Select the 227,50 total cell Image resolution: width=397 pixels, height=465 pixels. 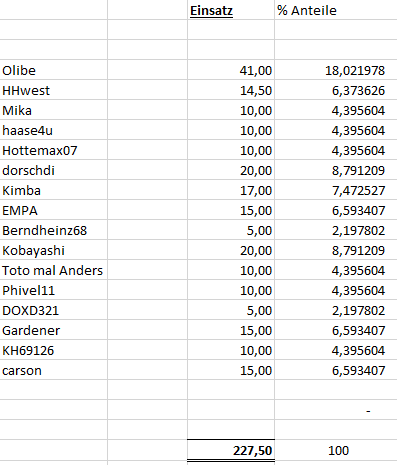click(x=231, y=450)
